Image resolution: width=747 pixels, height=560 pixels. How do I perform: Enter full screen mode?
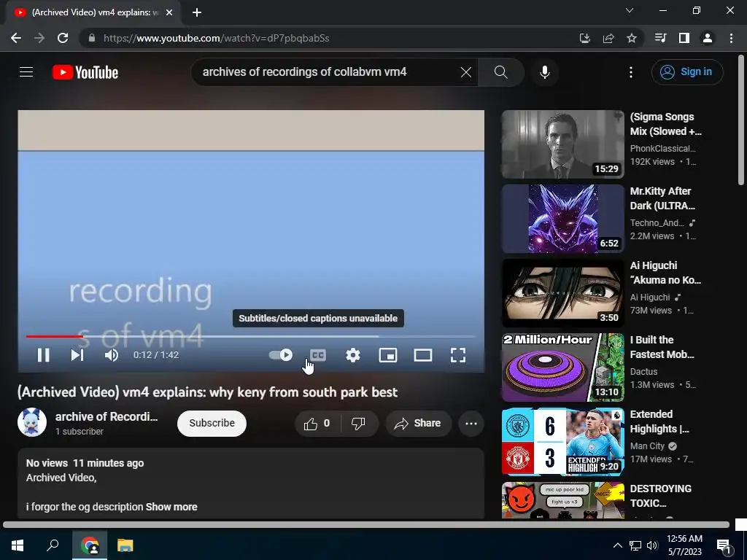pyautogui.click(x=458, y=355)
